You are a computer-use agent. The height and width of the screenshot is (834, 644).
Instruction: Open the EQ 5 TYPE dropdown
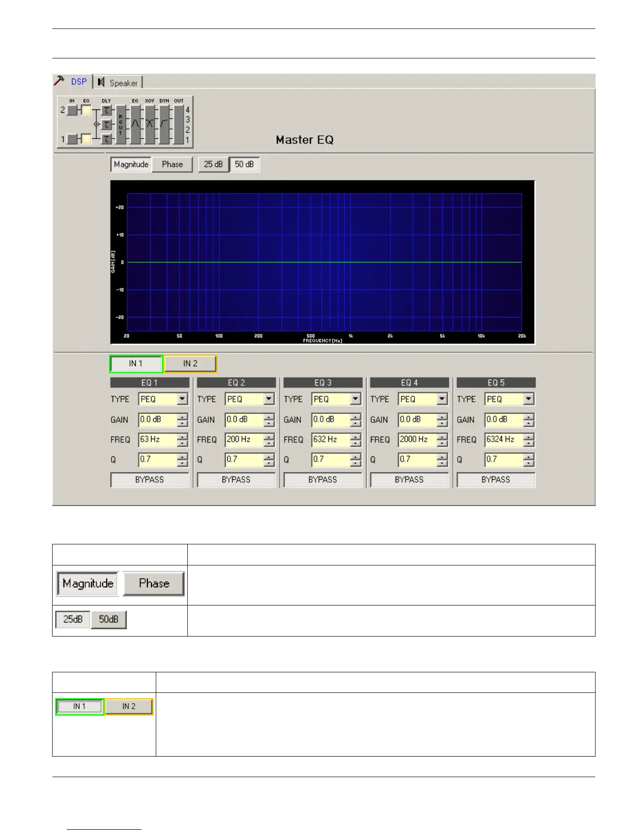point(528,399)
